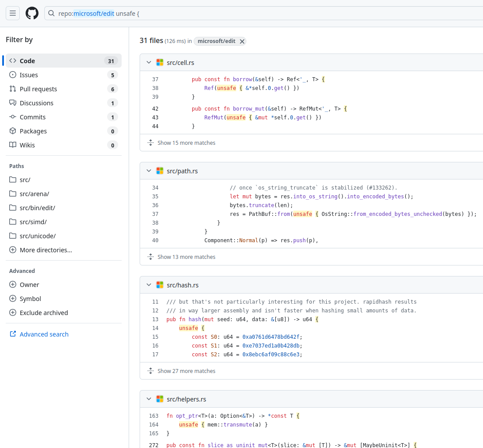Open the src/path.rs file link
The height and width of the screenshot is (448, 483).
coord(182,171)
